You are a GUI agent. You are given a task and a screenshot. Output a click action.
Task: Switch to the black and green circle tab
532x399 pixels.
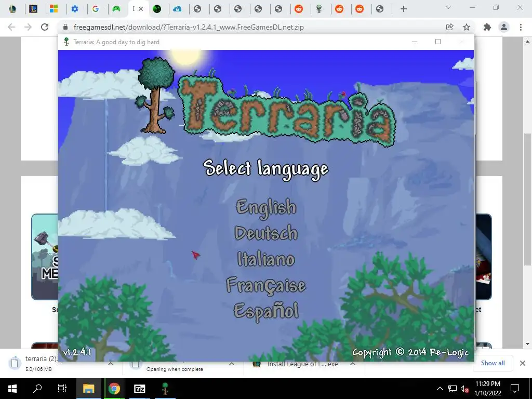pos(157,9)
